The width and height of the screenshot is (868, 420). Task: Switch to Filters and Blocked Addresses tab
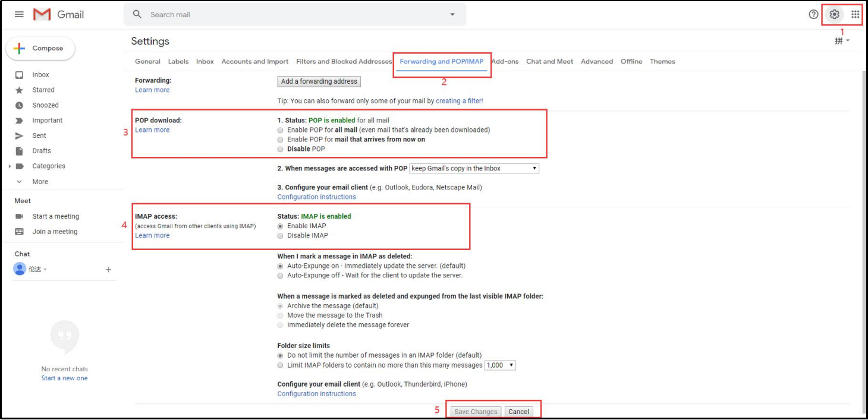click(x=344, y=62)
